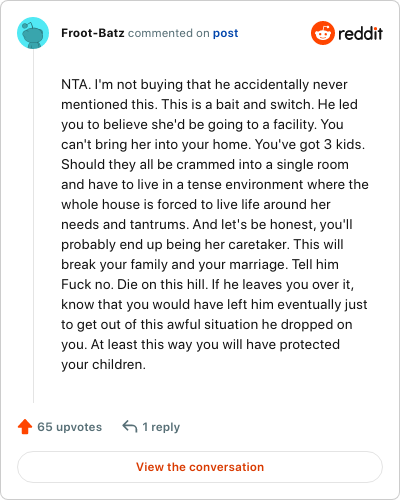
Task: Click the final line 'your children.'
Action: tap(103, 364)
